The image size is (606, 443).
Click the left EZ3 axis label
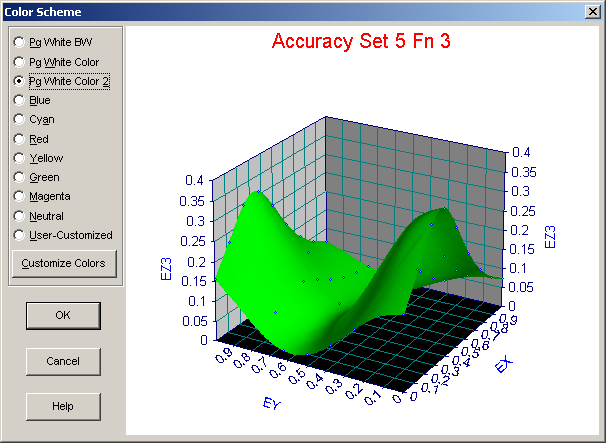tap(166, 269)
